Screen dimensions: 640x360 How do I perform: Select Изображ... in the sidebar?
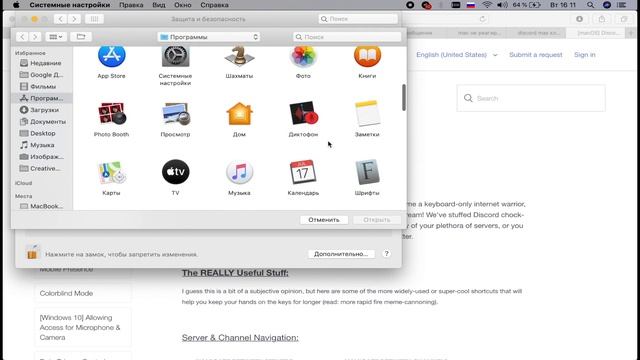click(42, 157)
